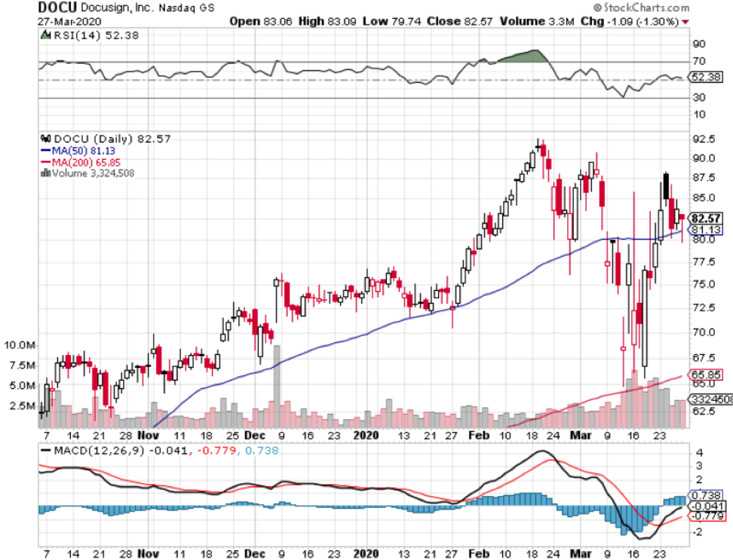The image size is (733, 560).
Task: Click the RSI(14) 52.38 legend text
Action: pos(97,35)
